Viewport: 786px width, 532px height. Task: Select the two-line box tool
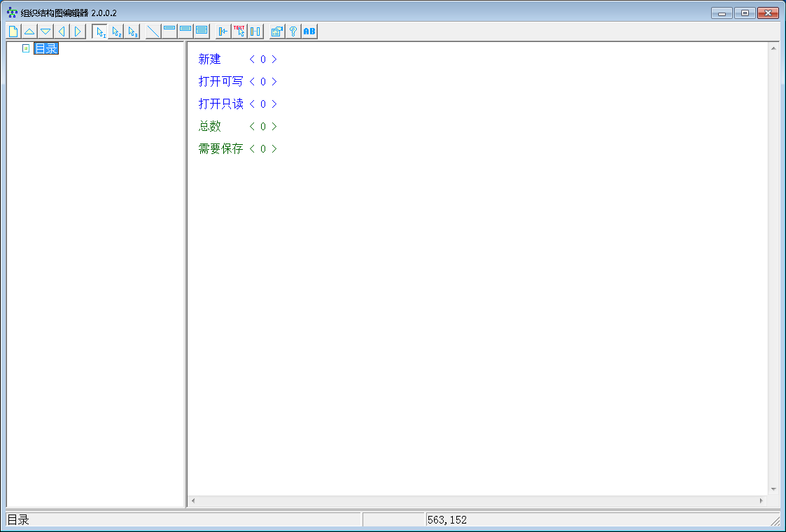185,31
